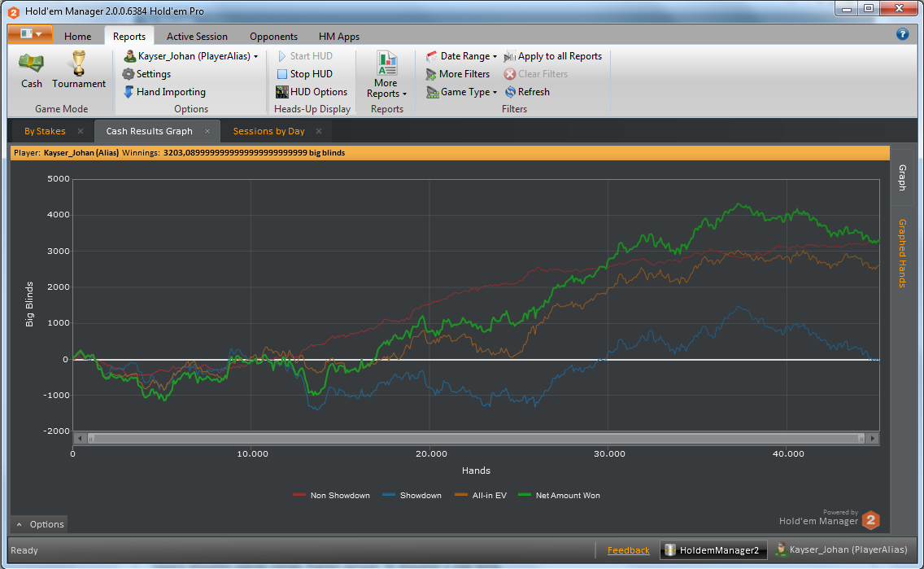Switch to HM Apps ribbon tab
This screenshot has width=924, height=569.
[339, 36]
